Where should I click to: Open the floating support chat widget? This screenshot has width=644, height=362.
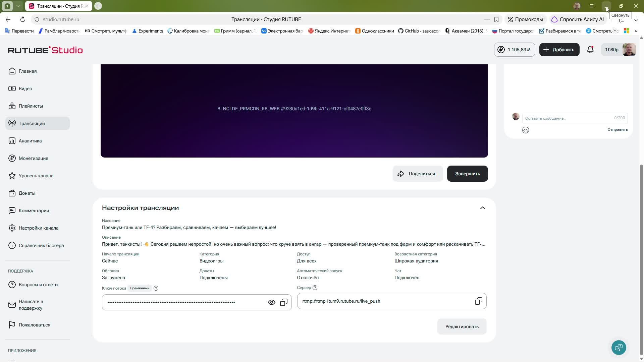click(x=619, y=347)
